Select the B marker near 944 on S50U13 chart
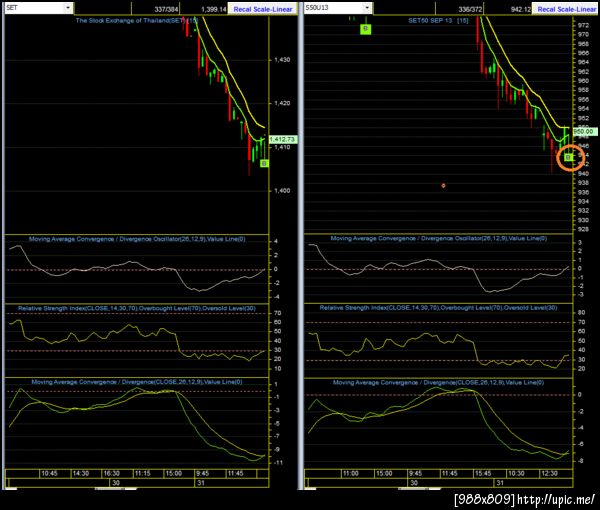This screenshot has width=600, height=510. [x=569, y=157]
